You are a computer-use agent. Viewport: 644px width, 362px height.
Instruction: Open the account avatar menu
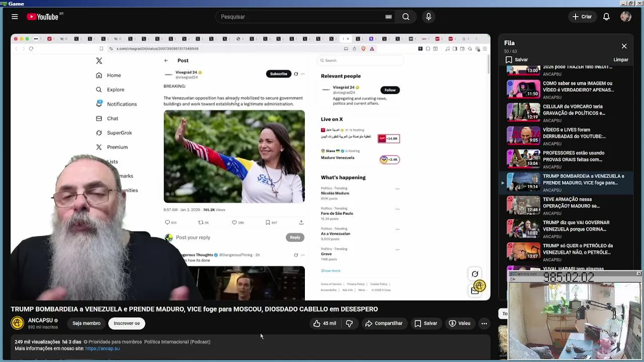[626, 17]
